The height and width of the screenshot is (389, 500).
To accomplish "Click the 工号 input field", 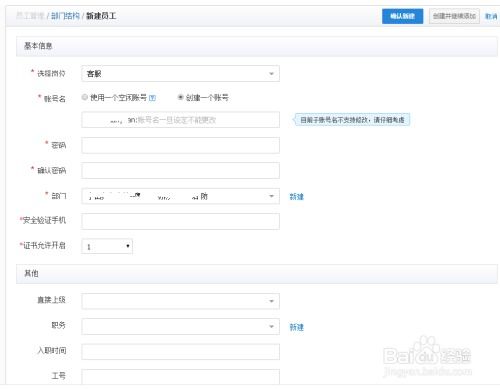I will point(180,377).
